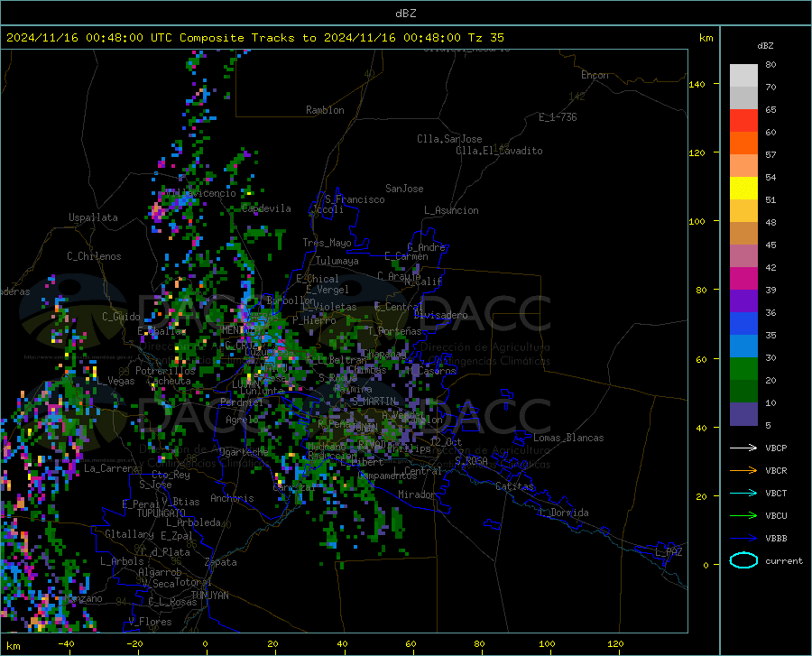The height and width of the screenshot is (656, 812).
Task: Click the 'Mirador' map label
Action: [417, 494]
